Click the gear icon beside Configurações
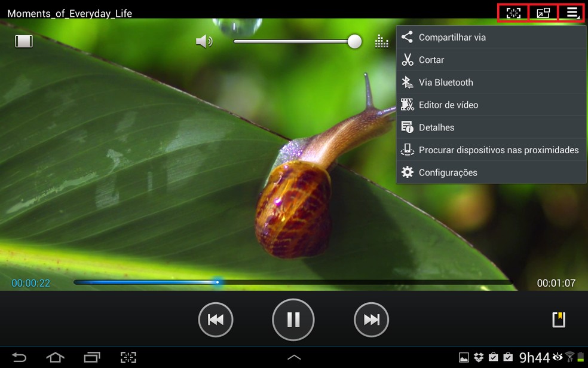The image size is (588, 368). (x=408, y=172)
